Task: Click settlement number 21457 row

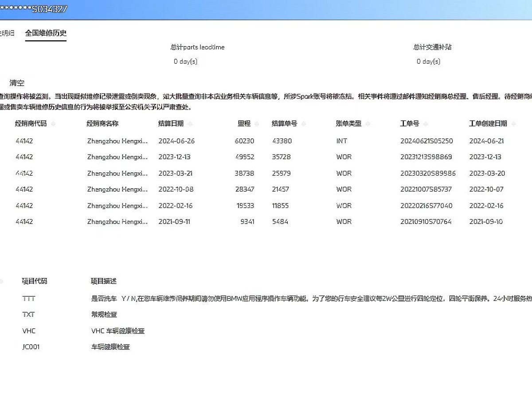Action: (281, 189)
